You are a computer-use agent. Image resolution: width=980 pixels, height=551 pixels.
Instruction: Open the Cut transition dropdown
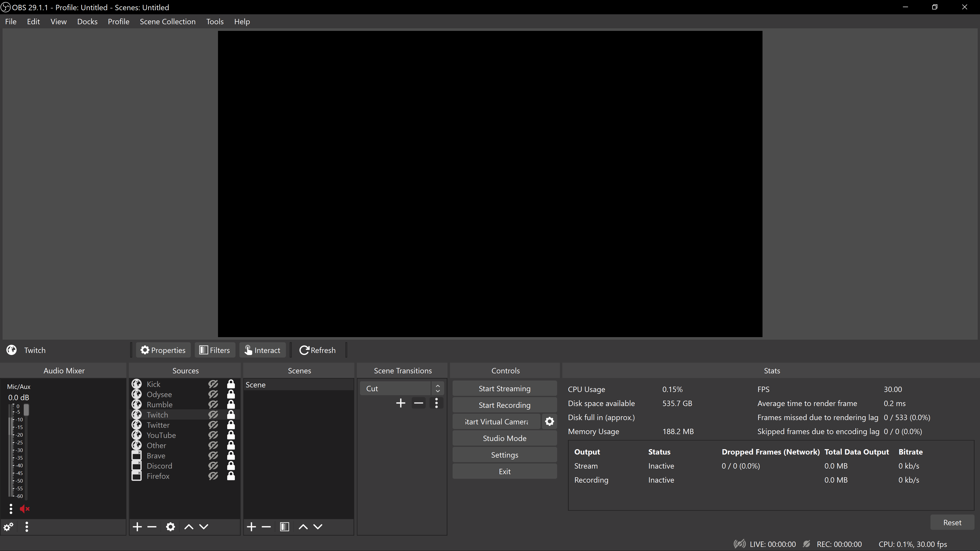click(402, 388)
